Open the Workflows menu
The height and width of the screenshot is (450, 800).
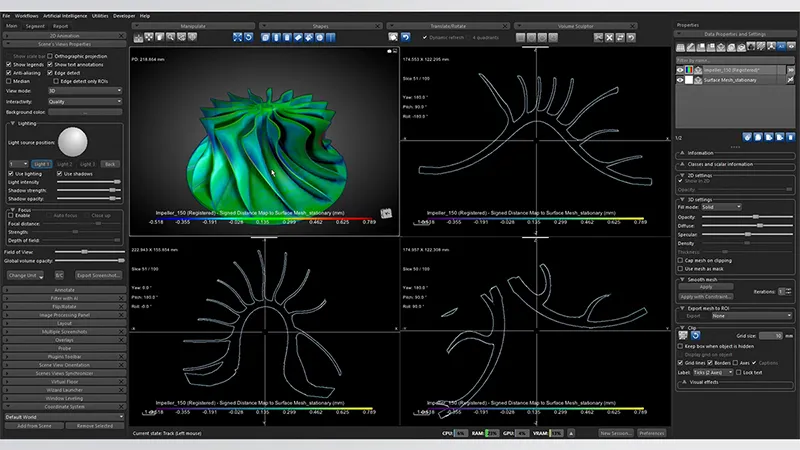[x=27, y=16]
